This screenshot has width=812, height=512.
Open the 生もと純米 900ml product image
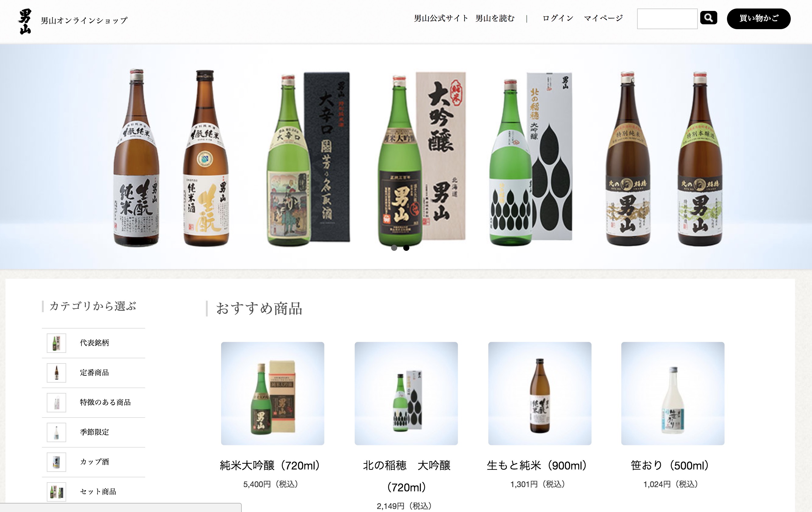tap(540, 393)
